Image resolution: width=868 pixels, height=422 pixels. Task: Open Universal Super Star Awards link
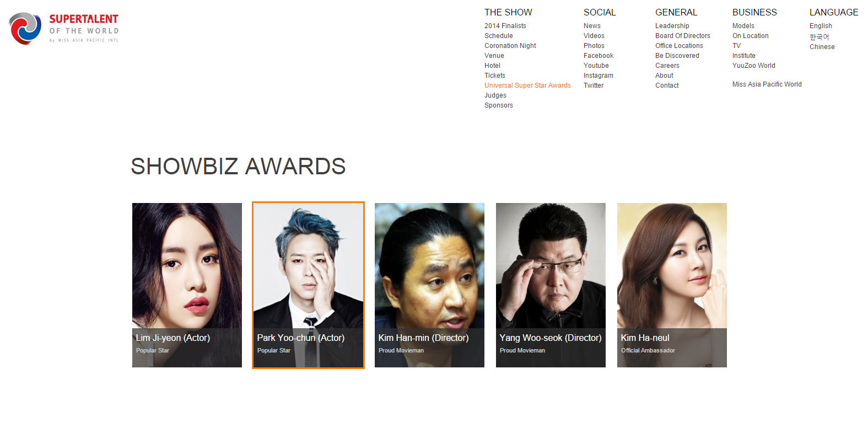click(x=527, y=86)
